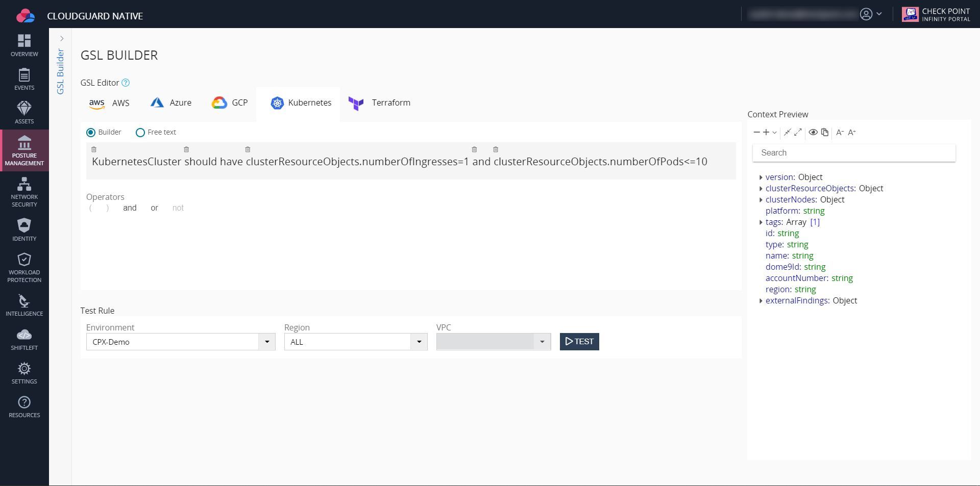This screenshot has height=486, width=980.
Task: Click the 'accountNumber: string' property
Action: [x=809, y=278]
